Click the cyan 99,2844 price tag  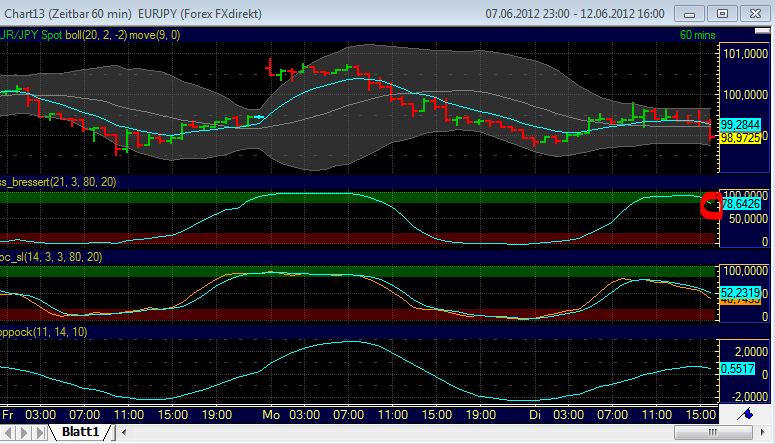pyautogui.click(x=740, y=125)
